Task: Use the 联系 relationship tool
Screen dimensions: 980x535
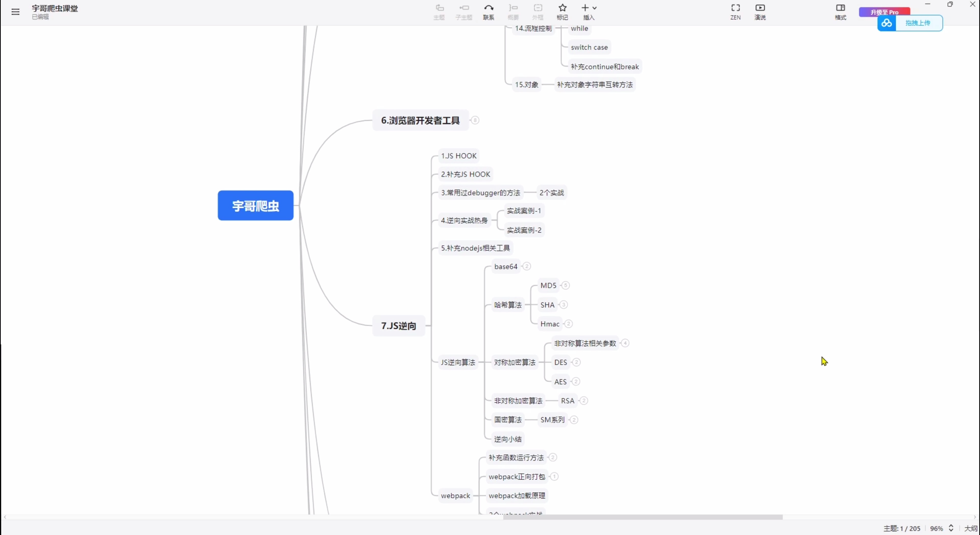Action: (x=488, y=11)
